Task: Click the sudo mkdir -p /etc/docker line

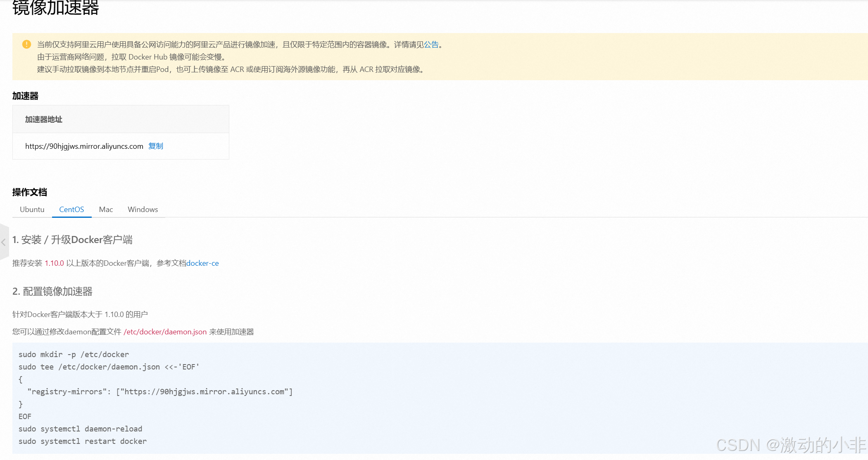Action: click(x=74, y=355)
